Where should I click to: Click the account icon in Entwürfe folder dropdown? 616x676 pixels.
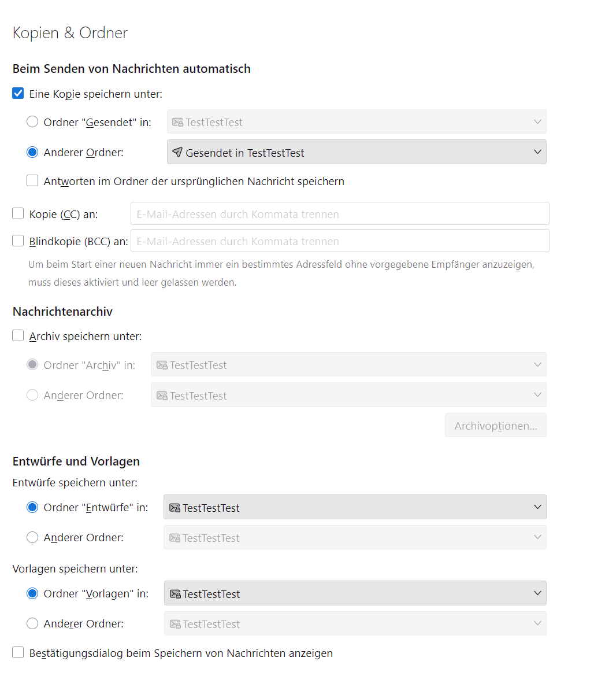click(175, 508)
